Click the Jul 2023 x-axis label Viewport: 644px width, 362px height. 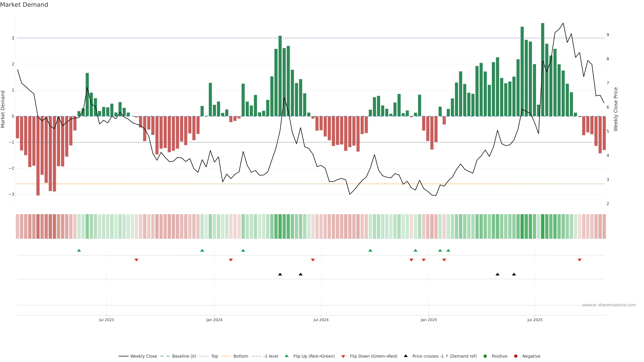[x=106, y=320]
